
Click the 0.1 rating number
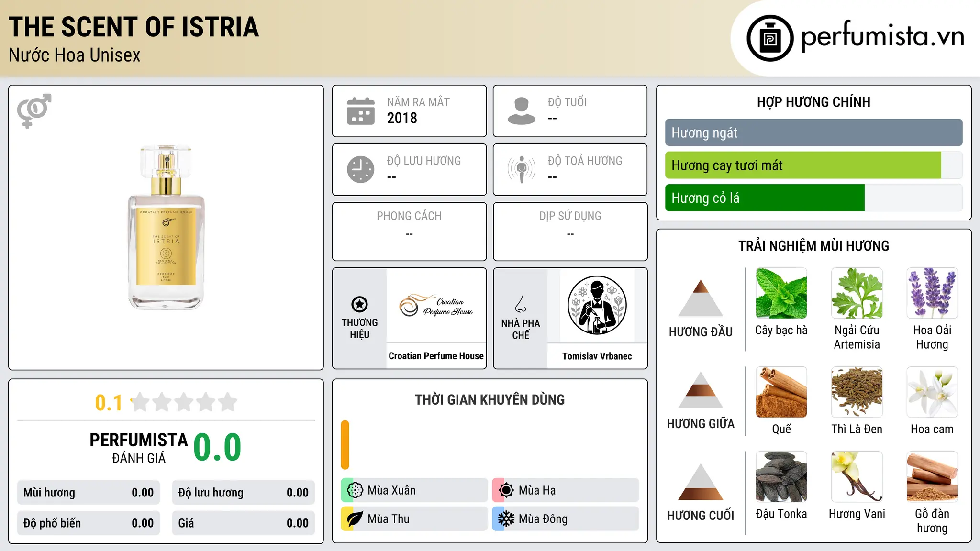coord(109,403)
